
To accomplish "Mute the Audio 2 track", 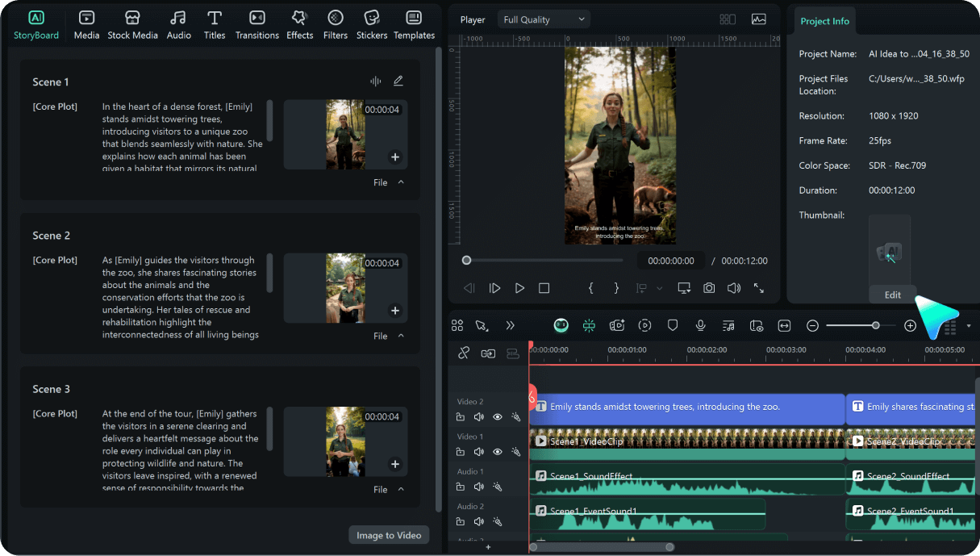I will (479, 521).
